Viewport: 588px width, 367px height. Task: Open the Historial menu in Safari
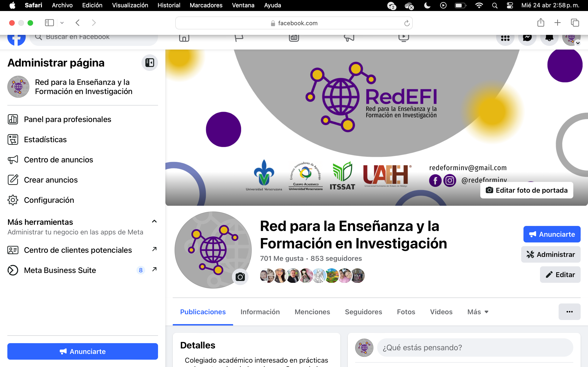pyautogui.click(x=169, y=5)
